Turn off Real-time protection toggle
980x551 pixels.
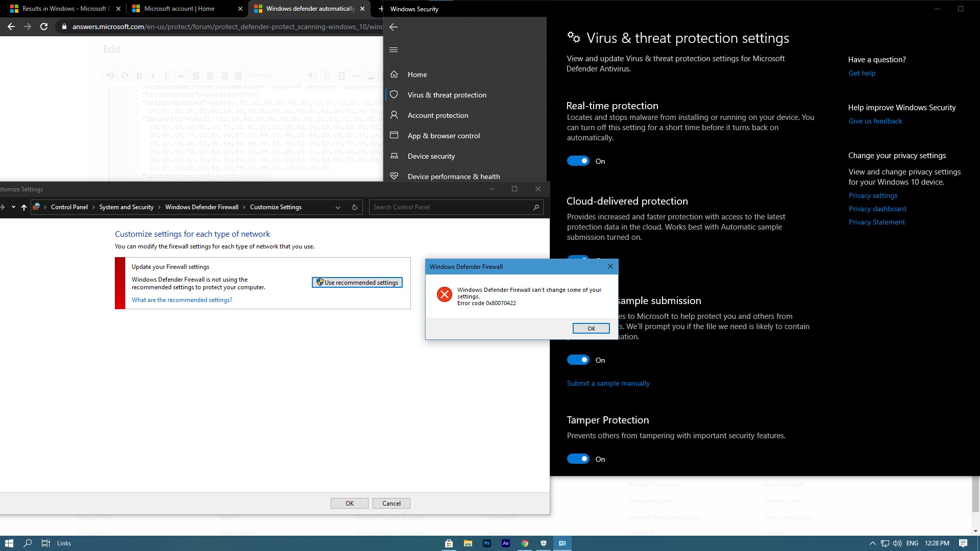point(578,161)
